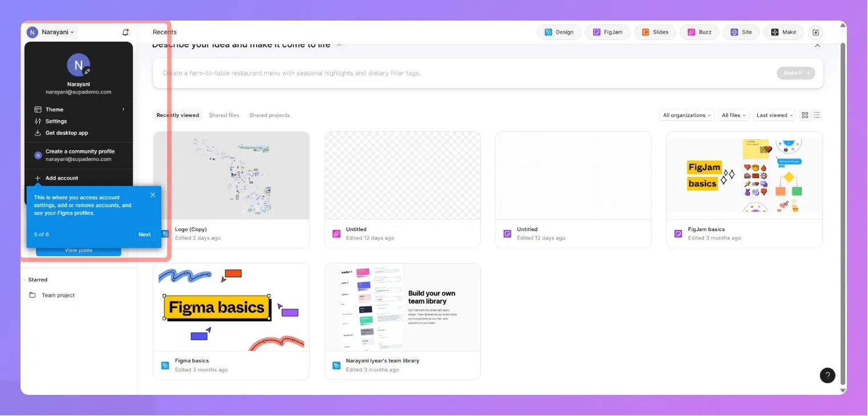Screen dimensions: 868x416
Task: Open the All files dropdown
Action: [733, 115]
